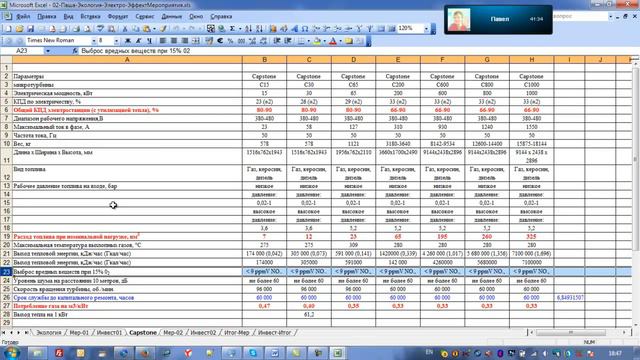
Task: Toggle Underline (Ч) formatting
Action: tap(149, 40)
